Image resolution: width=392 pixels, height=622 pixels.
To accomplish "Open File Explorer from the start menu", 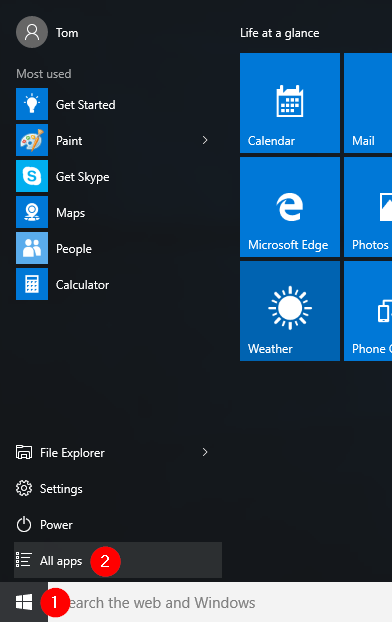I will [x=118, y=453].
